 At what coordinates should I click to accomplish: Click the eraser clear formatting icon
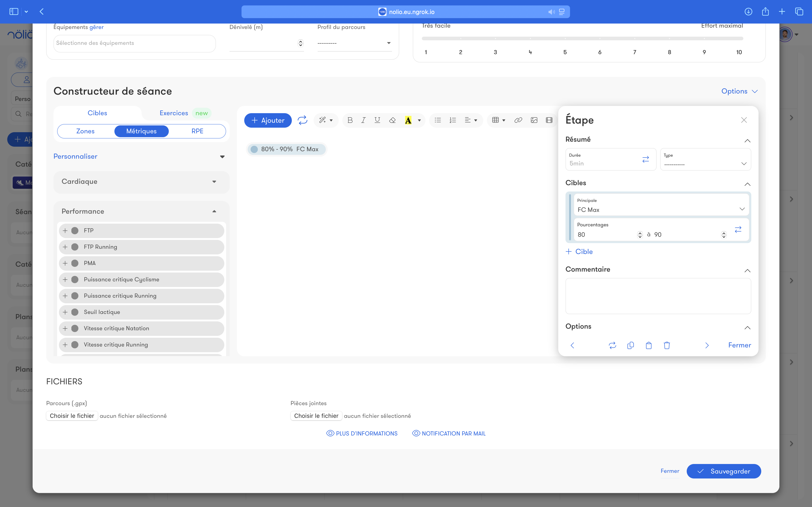click(x=392, y=120)
